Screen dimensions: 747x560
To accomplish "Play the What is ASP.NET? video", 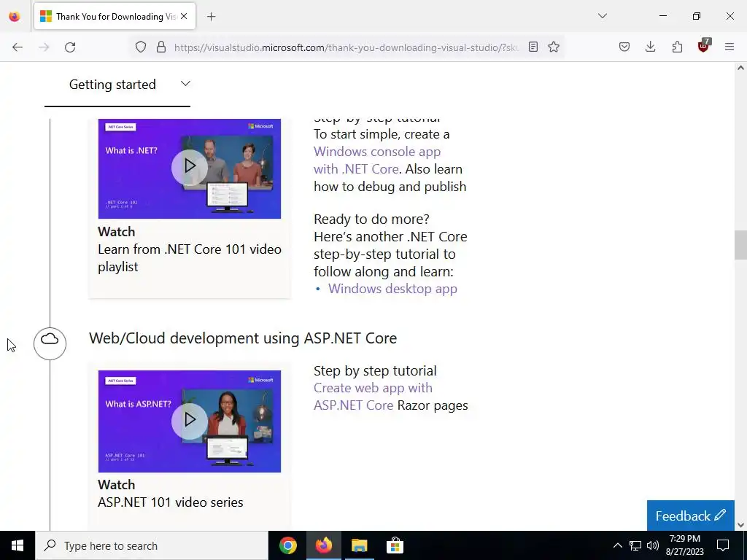I will pos(190,419).
